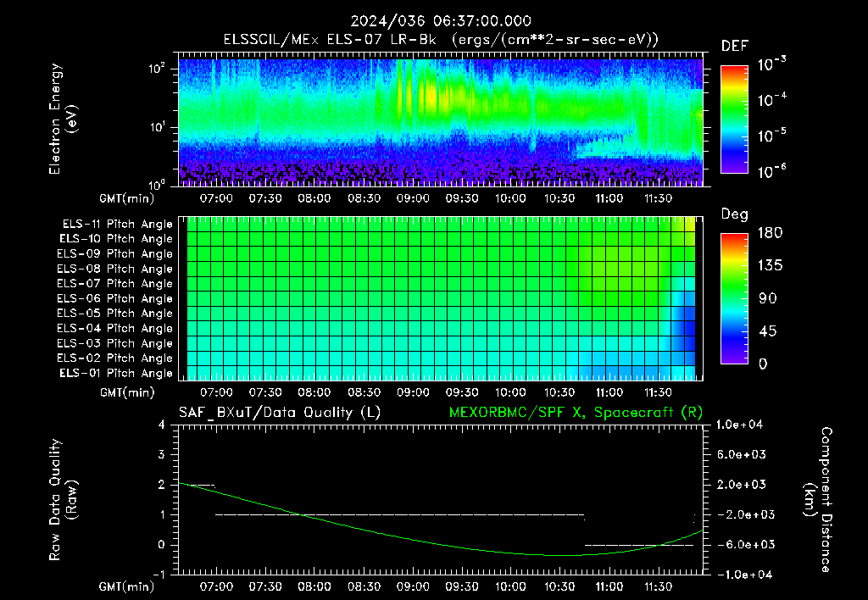Viewport: 868px width, 600px height.
Task: Click the ELS-10 Pitch Angle row label
Action: (116, 239)
